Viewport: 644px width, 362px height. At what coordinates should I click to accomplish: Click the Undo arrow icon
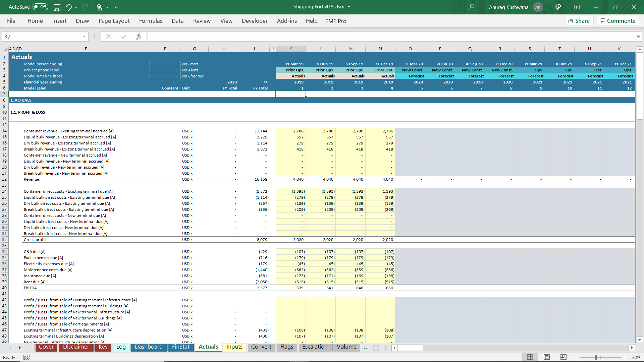[x=68, y=7]
